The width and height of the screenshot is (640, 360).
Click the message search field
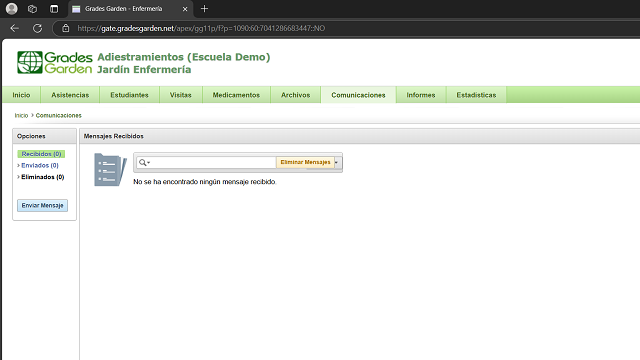point(213,162)
